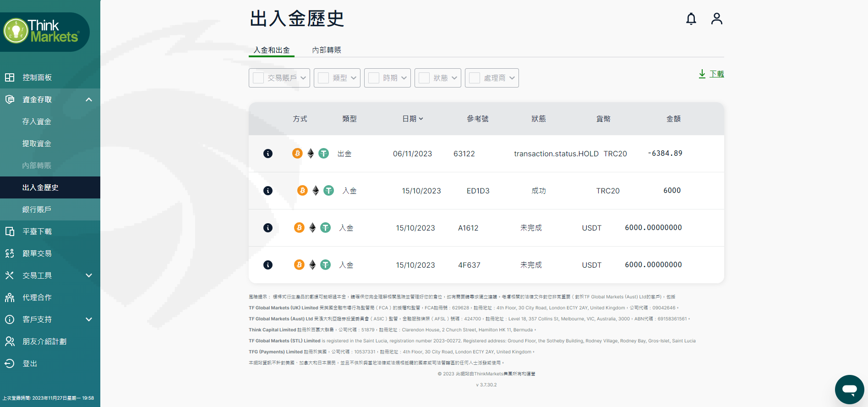Click the 下載 link
Image resolution: width=868 pixels, height=407 pixels.
pos(716,74)
